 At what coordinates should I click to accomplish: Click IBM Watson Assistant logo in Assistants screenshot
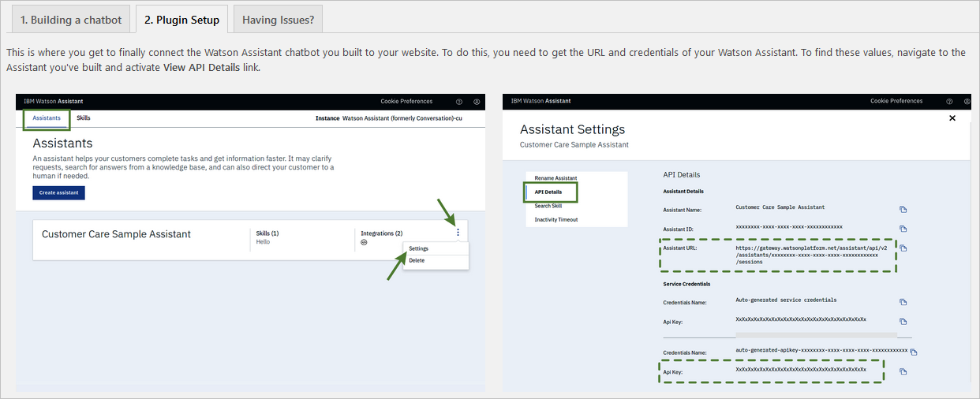click(x=53, y=102)
